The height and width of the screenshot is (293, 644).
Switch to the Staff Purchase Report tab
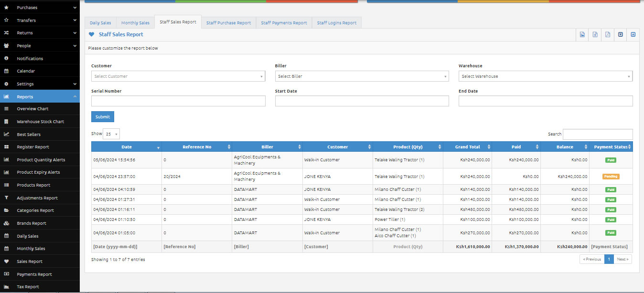[228, 23]
